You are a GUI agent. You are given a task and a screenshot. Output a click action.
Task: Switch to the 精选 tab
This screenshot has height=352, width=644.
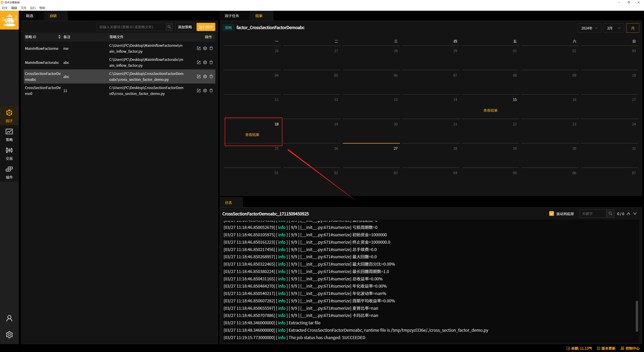pos(30,16)
